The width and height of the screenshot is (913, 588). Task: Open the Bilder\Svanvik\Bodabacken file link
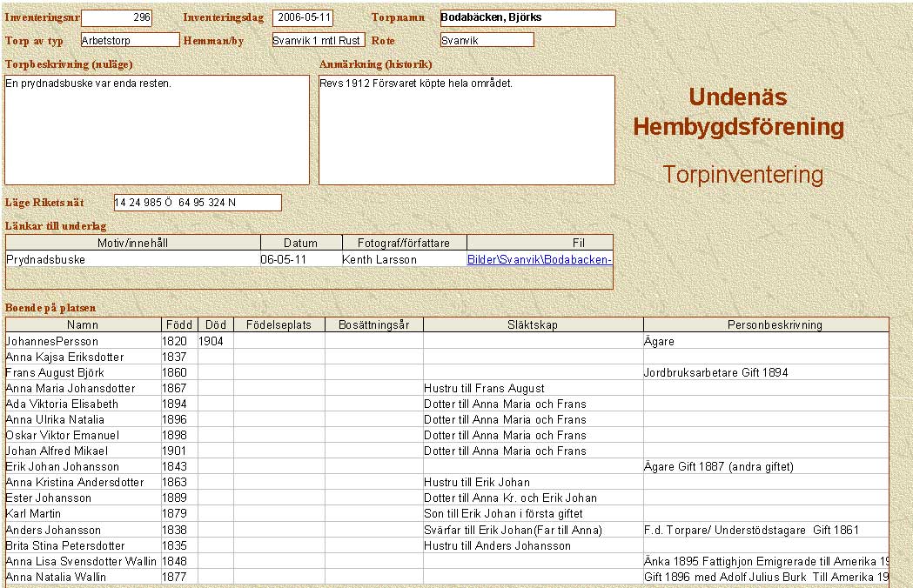click(540, 259)
